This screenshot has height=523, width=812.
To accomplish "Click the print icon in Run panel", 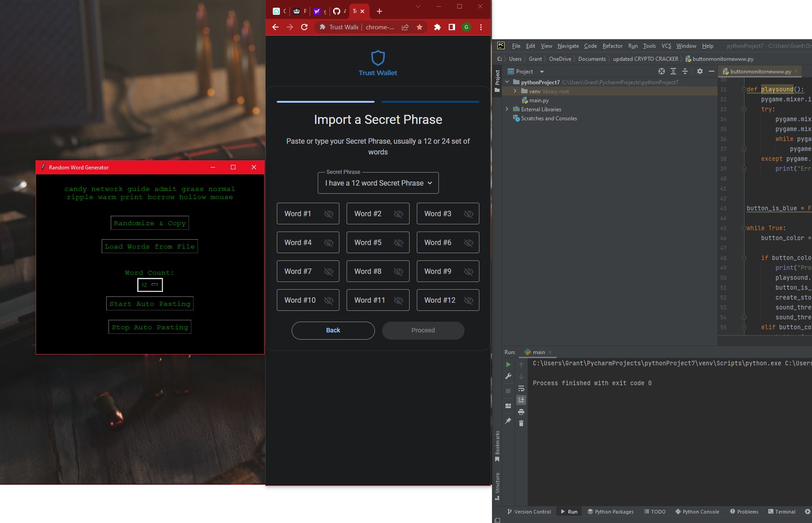I will [x=521, y=412].
